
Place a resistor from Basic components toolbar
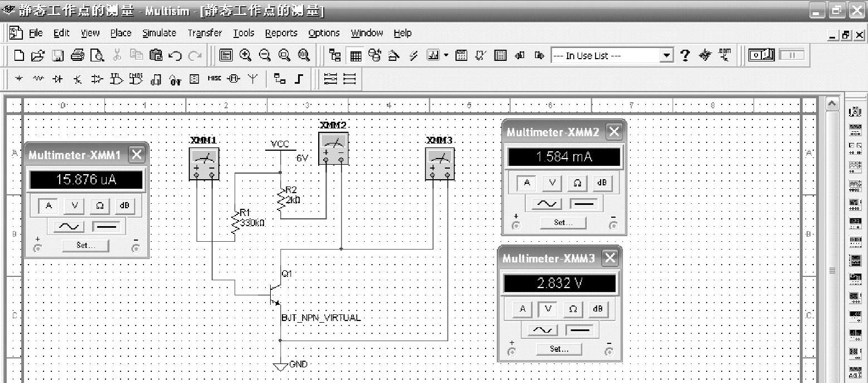pyautogui.click(x=38, y=79)
